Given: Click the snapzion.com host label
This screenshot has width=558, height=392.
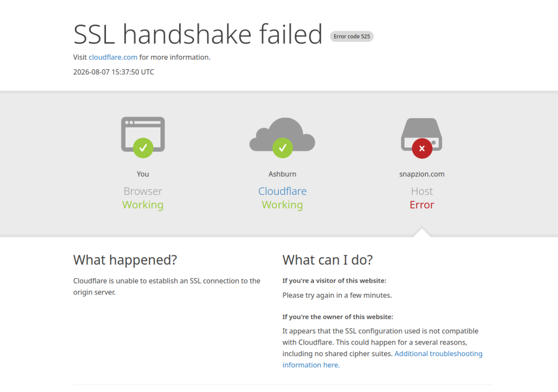Looking at the screenshot, I should point(422,174).
